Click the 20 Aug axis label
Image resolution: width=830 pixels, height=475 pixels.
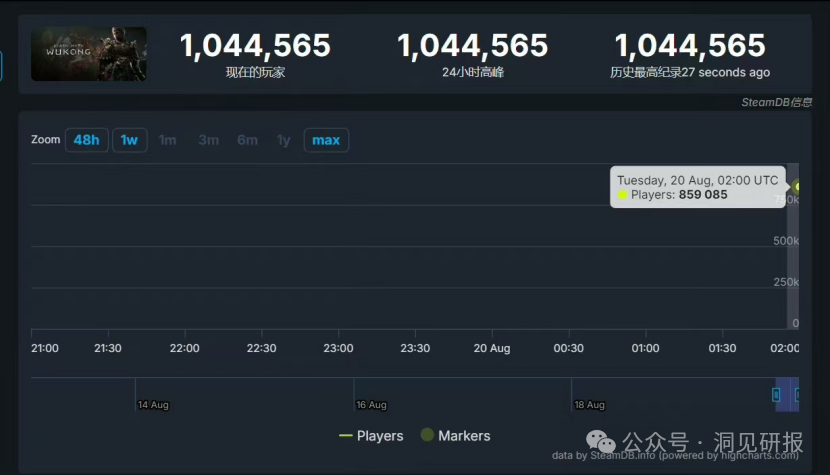[492, 348]
